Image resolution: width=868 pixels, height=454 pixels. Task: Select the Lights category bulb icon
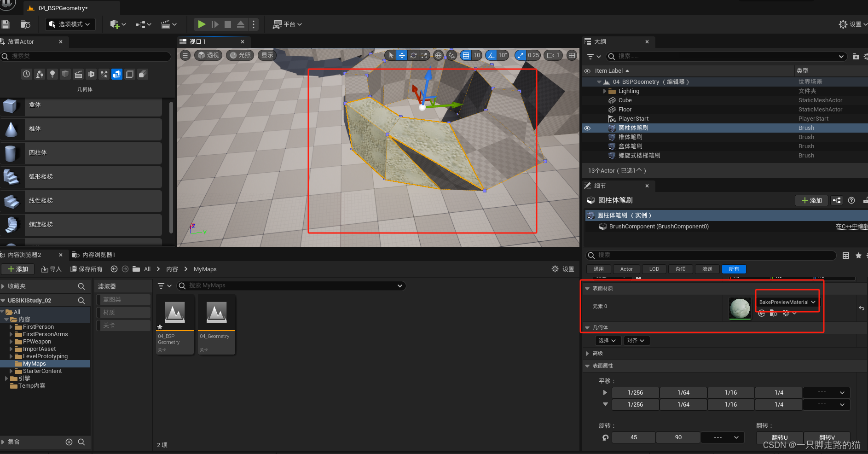(x=52, y=74)
